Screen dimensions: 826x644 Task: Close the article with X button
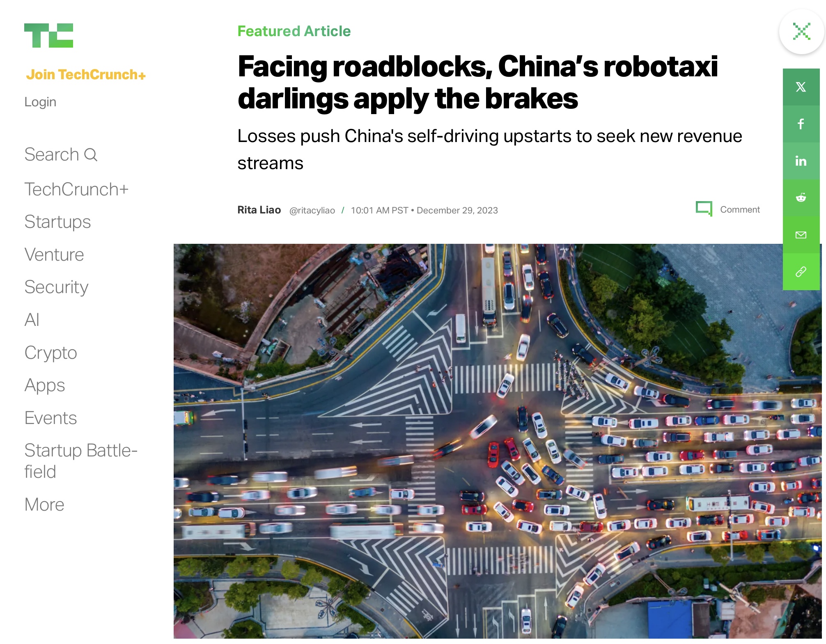click(x=801, y=32)
